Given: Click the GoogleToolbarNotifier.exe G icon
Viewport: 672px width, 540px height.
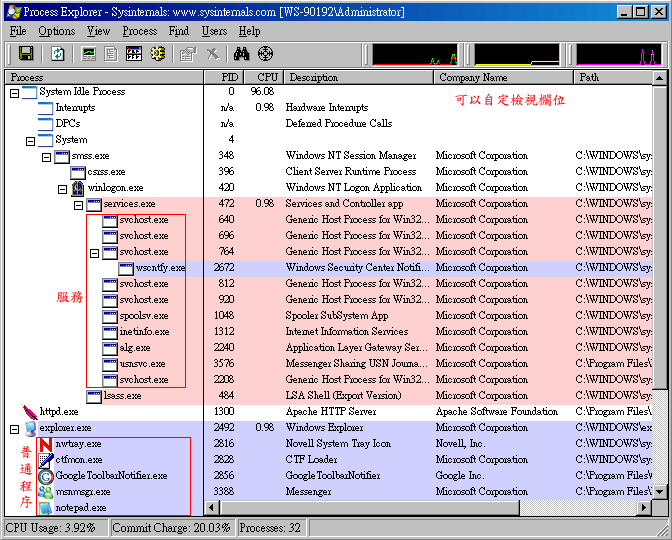Looking at the screenshot, I should click(x=45, y=476).
